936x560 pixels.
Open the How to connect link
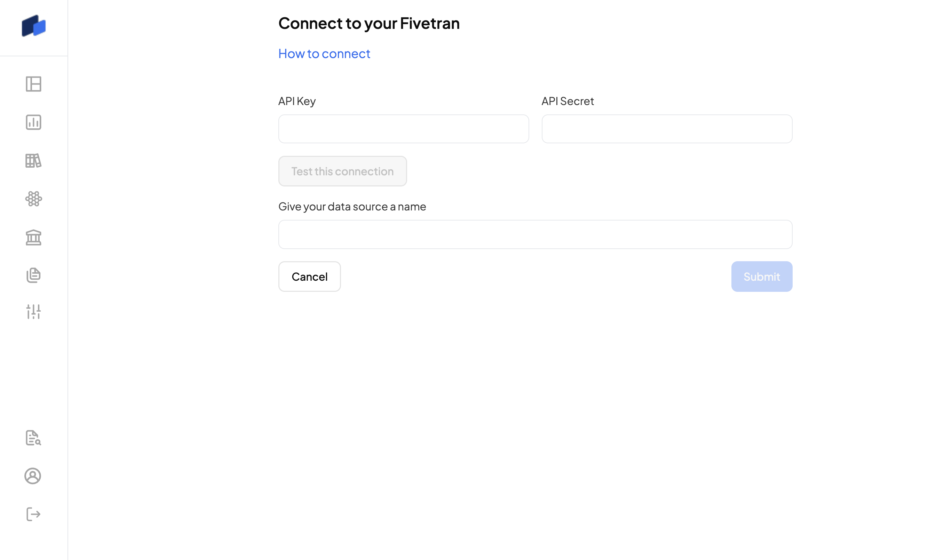tap(324, 54)
